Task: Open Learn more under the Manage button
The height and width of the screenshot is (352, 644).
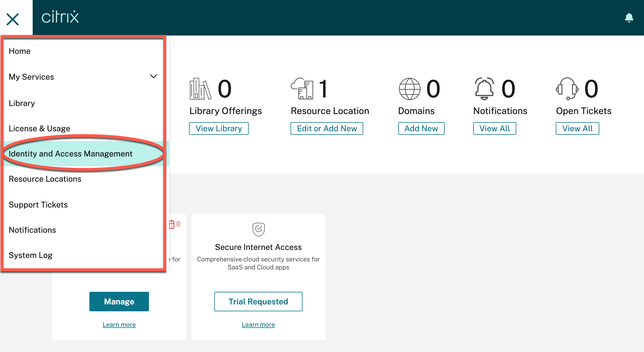Action: click(x=119, y=324)
